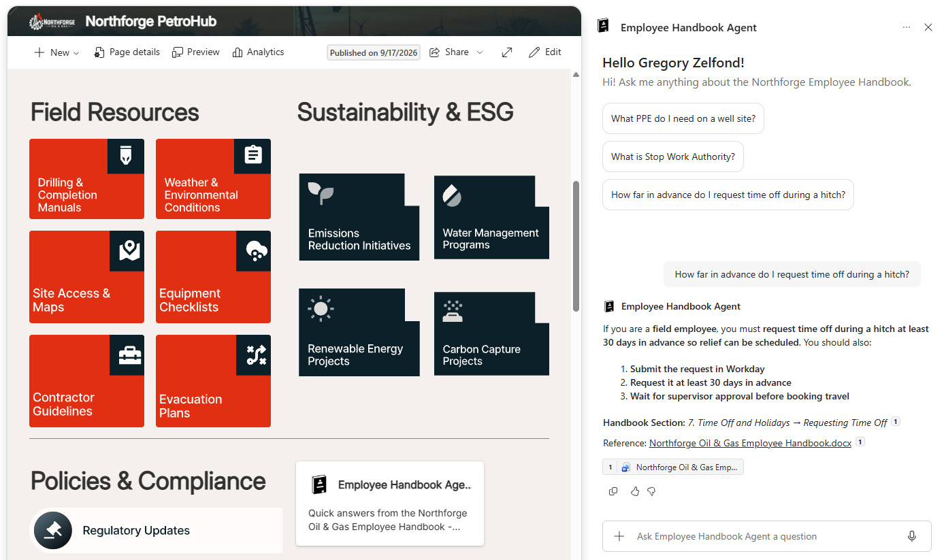Open the Evacuation Plans tile
The image size is (946, 560).
pyautogui.click(x=213, y=381)
